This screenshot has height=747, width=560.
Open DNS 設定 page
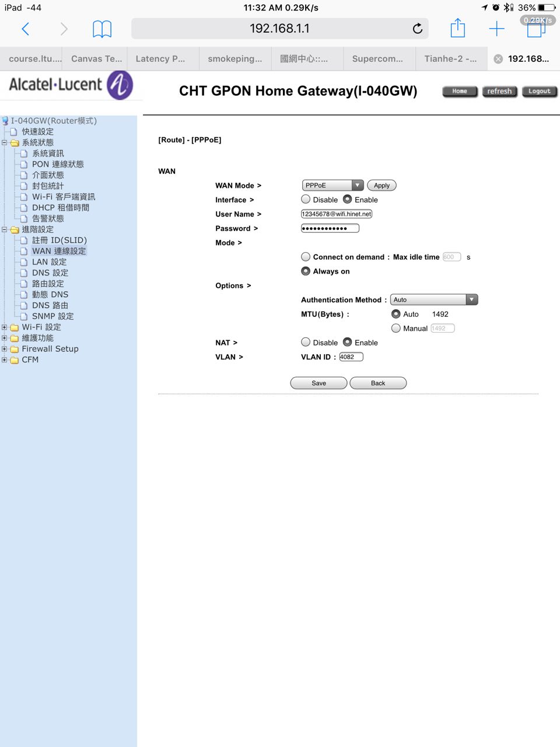pyautogui.click(x=50, y=273)
